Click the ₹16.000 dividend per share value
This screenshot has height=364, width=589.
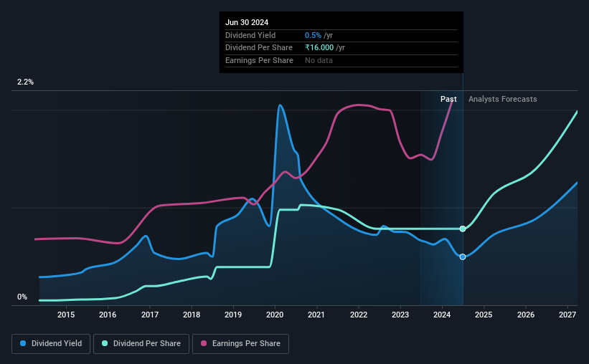[319, 48]
